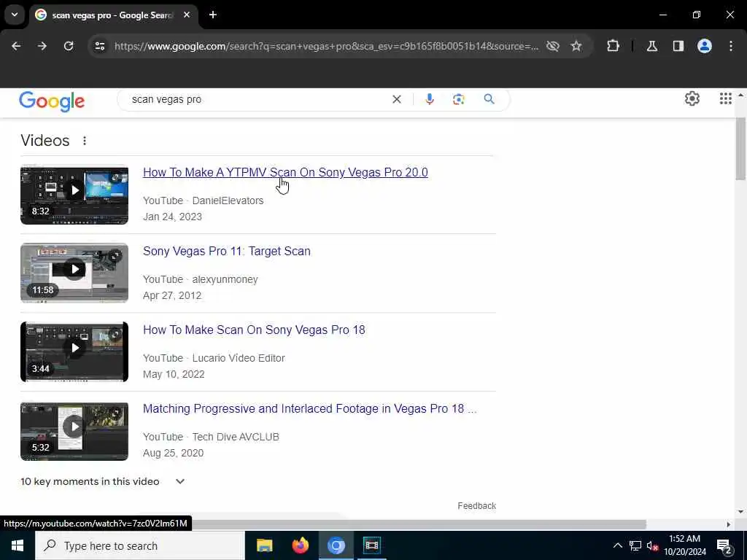This screenshot has height=560, width=747.
Task: Bookmark this page with the star icon
Action: pyautogui.click(x=576, y=46)
